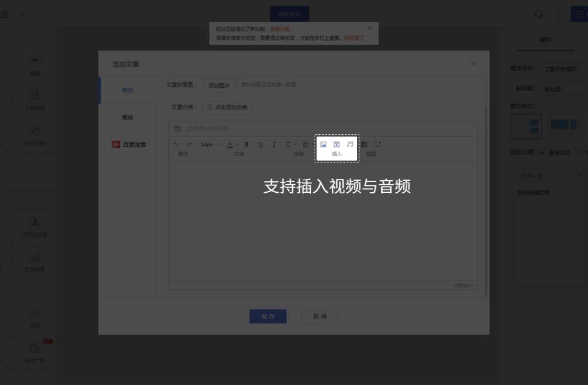Choose the first module style thumbnail
This screenshot has width=588, height=385.
(526, 126)
